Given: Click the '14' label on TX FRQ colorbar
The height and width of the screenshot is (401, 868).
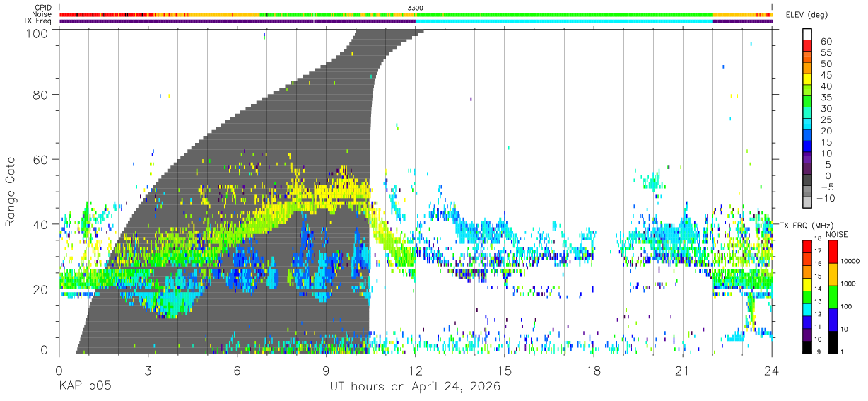Looking at the screenshot, I should tap(818, 289).
